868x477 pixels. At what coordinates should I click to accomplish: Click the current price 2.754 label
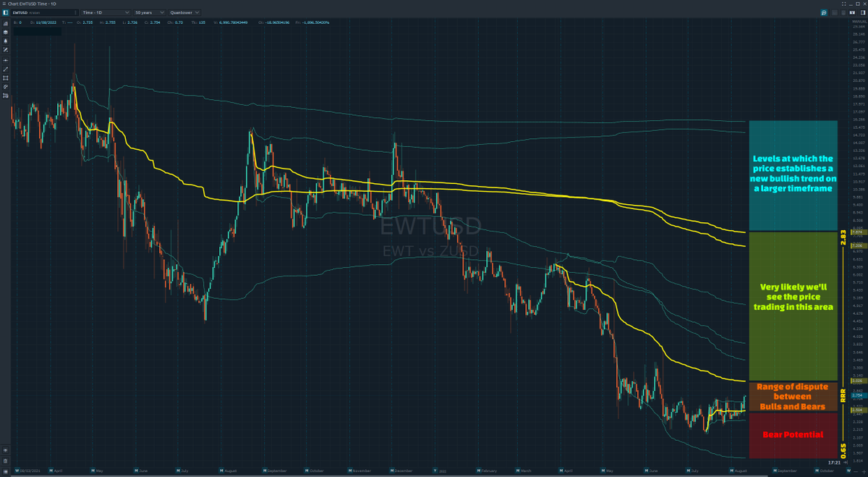[859, 396]
